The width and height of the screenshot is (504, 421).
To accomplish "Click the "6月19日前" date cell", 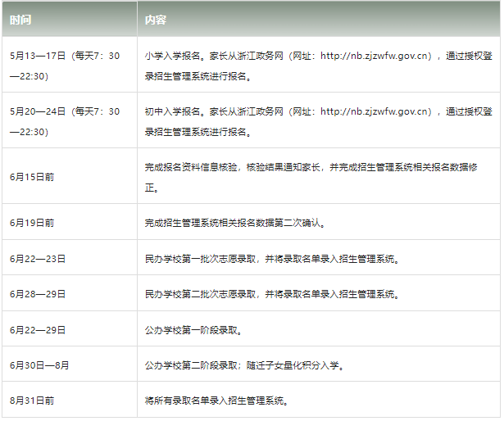I will coord(33,223).
